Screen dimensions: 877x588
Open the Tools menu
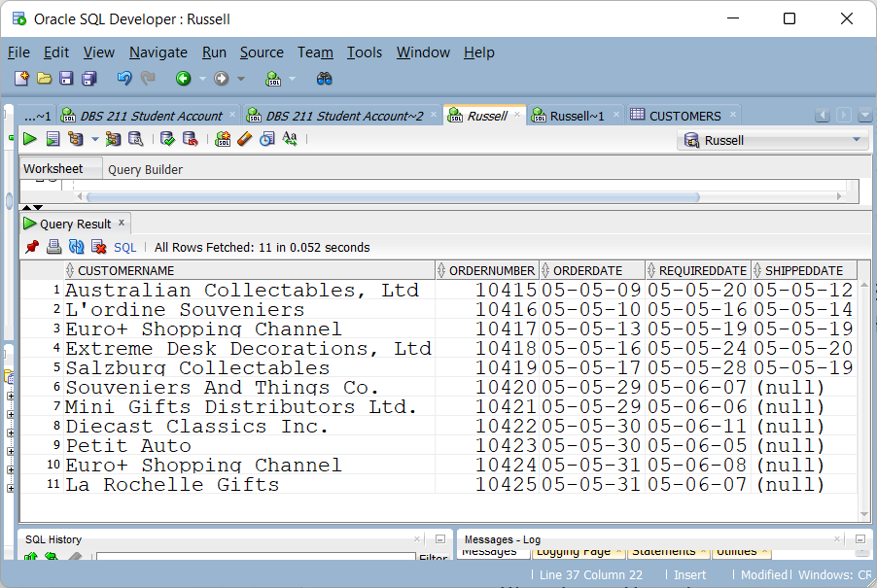365,52
